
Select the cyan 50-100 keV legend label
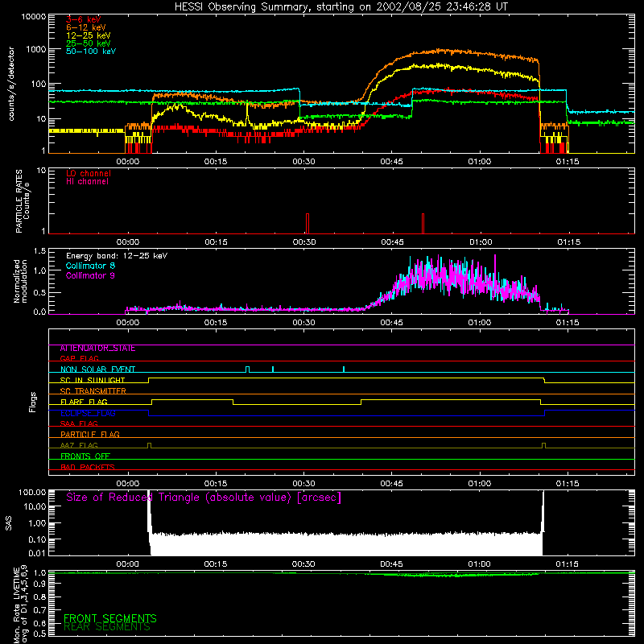[91, 51]
